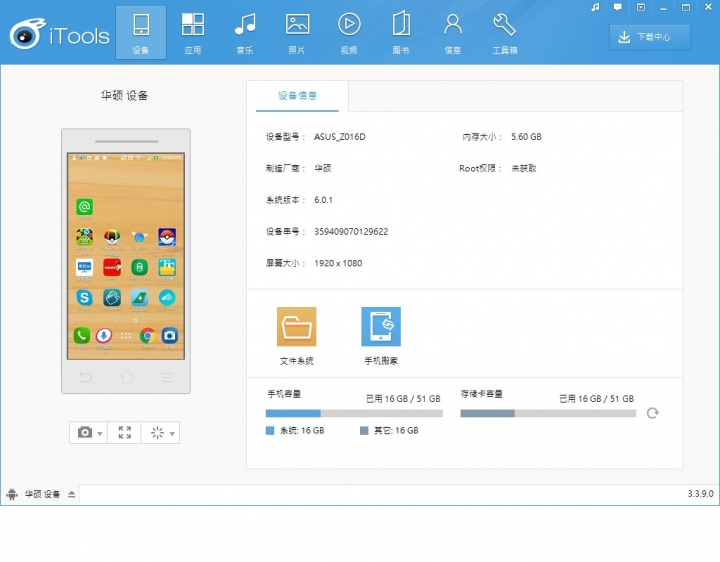Tap the green phone dialer icon in the preview

pos(82,336)
